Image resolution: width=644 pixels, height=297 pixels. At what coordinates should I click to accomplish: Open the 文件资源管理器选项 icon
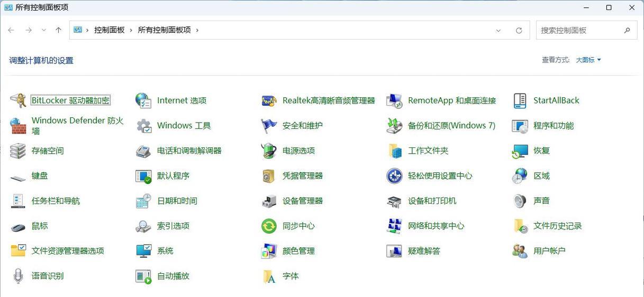(18, 251)
